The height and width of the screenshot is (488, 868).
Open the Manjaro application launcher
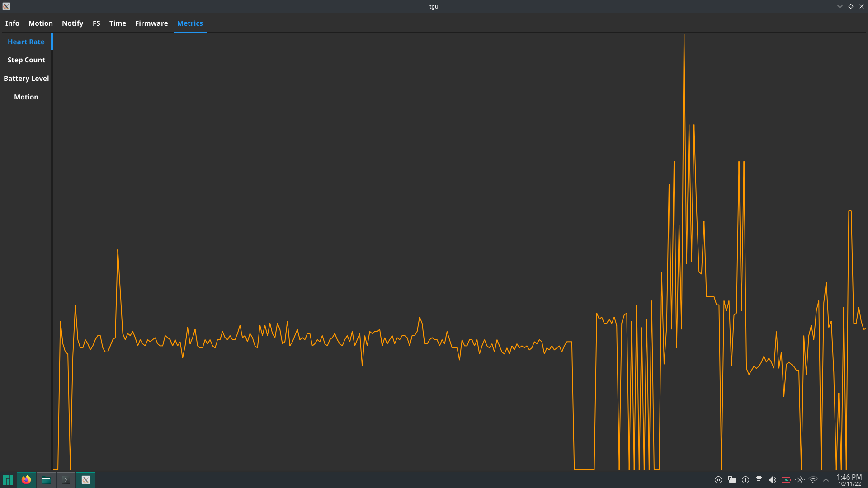coord(8,480)
